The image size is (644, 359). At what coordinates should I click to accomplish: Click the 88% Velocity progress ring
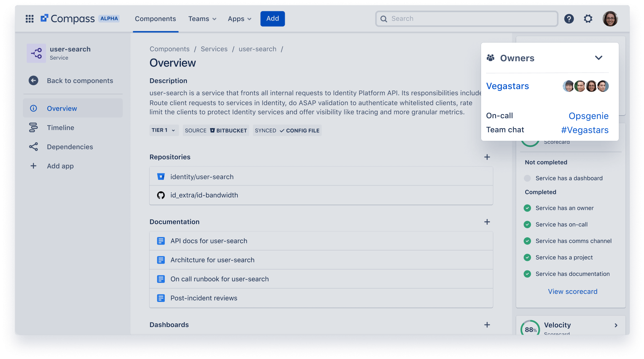point(530,329)
